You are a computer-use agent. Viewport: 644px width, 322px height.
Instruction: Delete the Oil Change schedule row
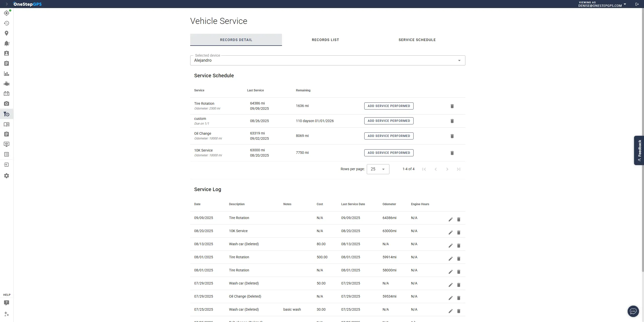pyautogui.click(x=452, y=136)
